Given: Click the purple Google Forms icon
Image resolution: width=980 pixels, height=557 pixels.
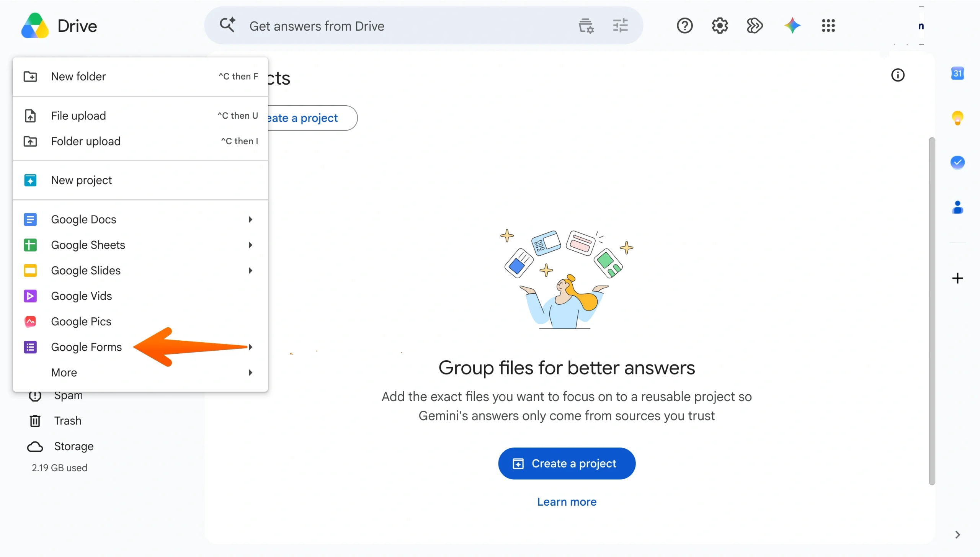Looking at the screenshot, I should [30, 347].
